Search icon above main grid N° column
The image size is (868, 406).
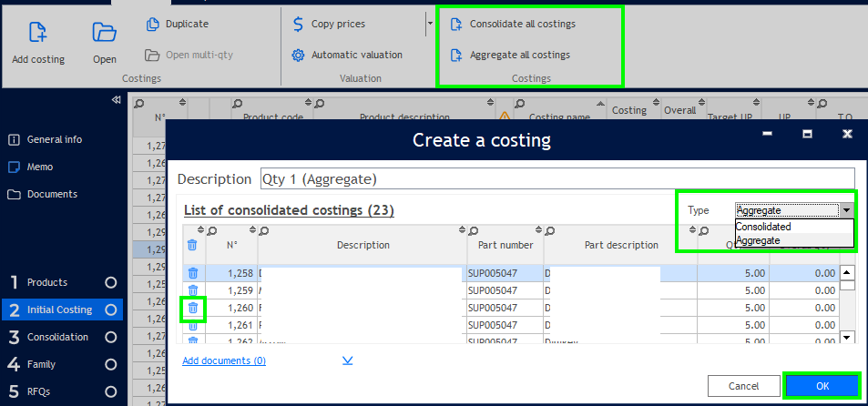[139, 103]
